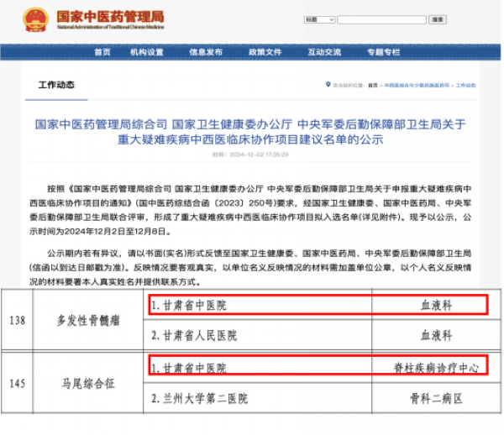Viewport: 504px width, 435px height.
Task: Click the national emblem logo
Action: (x=35, y=20)
